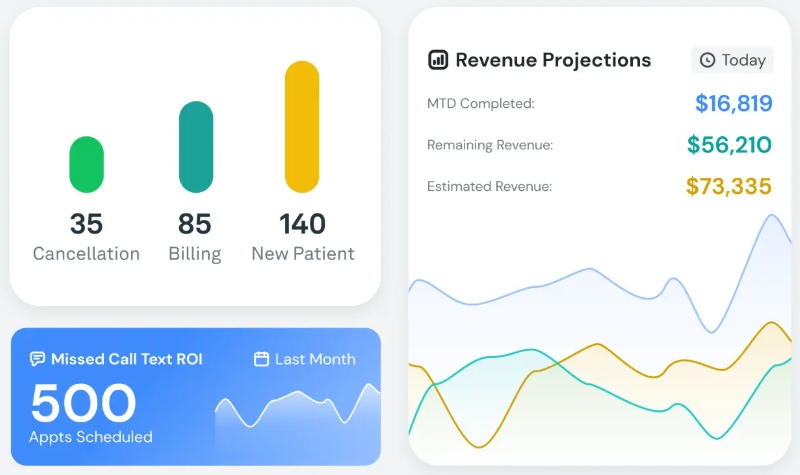Click the 500 Appts Scheduled figure
The height and width of the screenshot is (475, 800).
[x=83, y=404]
